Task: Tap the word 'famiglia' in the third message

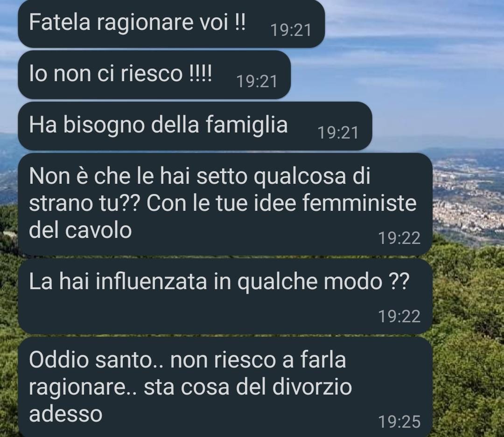Action: coord(246,125)
